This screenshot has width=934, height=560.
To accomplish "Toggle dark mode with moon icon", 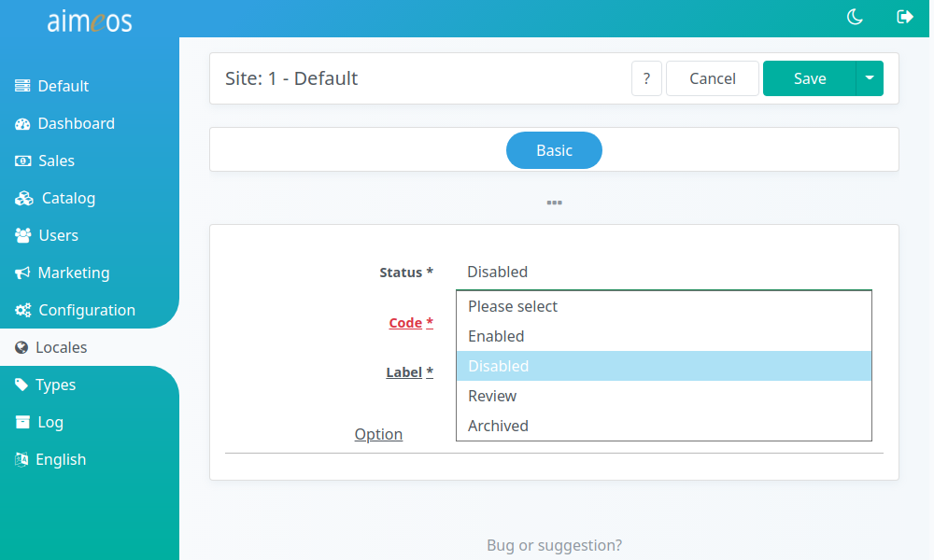I will point(855,17).
